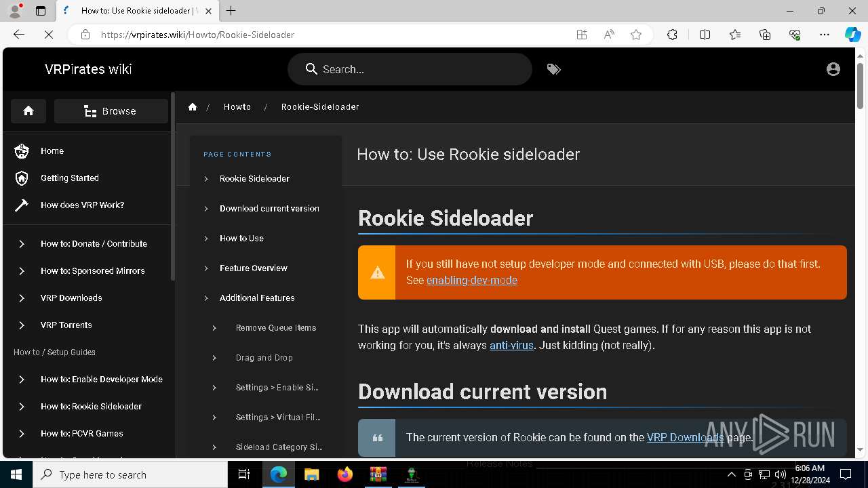Screen dimensions: 868x488
Task: Stop page loading with the X button
Action: point(49,35)
